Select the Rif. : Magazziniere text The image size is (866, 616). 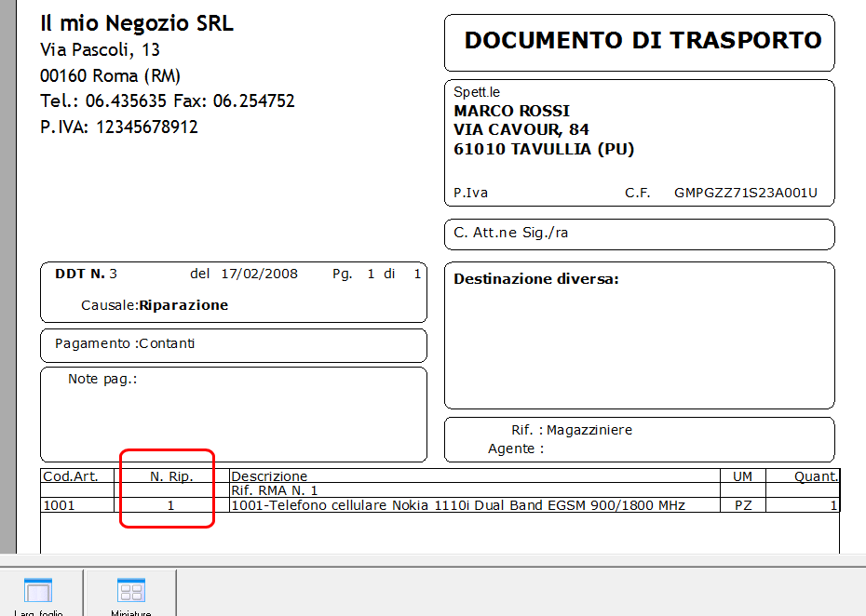572,430
